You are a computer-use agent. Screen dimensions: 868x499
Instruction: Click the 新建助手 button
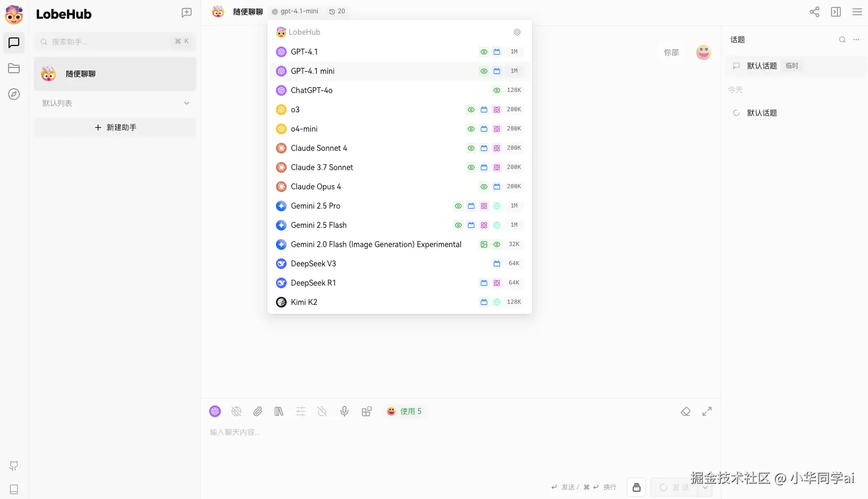[x=115, y=127]
